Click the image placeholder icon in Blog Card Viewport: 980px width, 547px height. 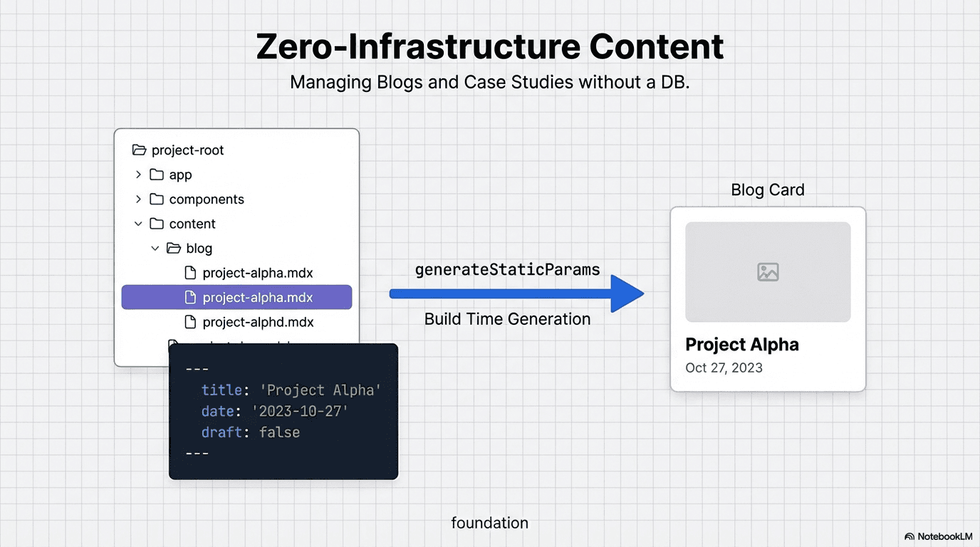(x=767, y=271)
